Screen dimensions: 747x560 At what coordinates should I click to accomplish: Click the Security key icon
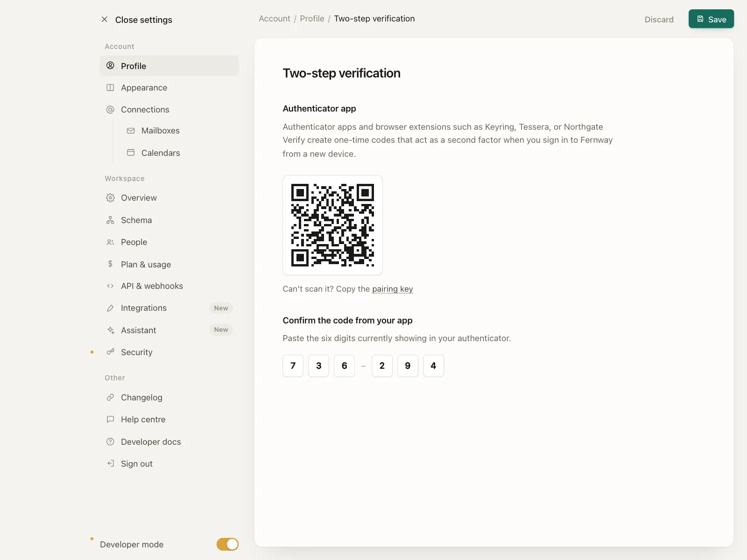point(110,352)
